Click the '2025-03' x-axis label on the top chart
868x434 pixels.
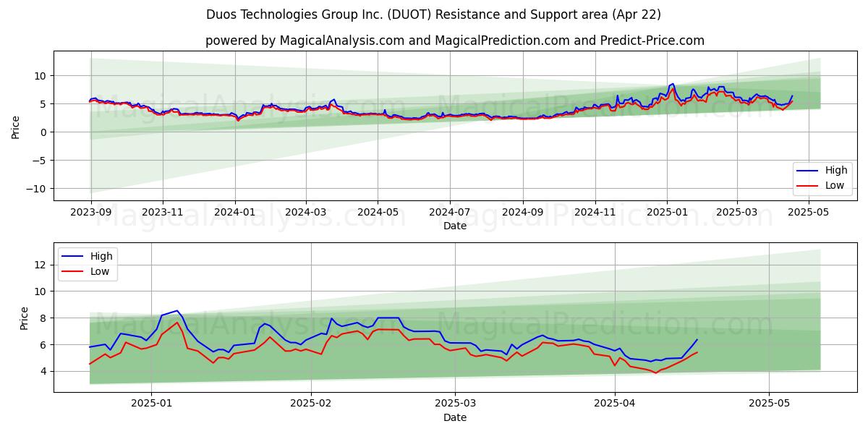(736, 214)
